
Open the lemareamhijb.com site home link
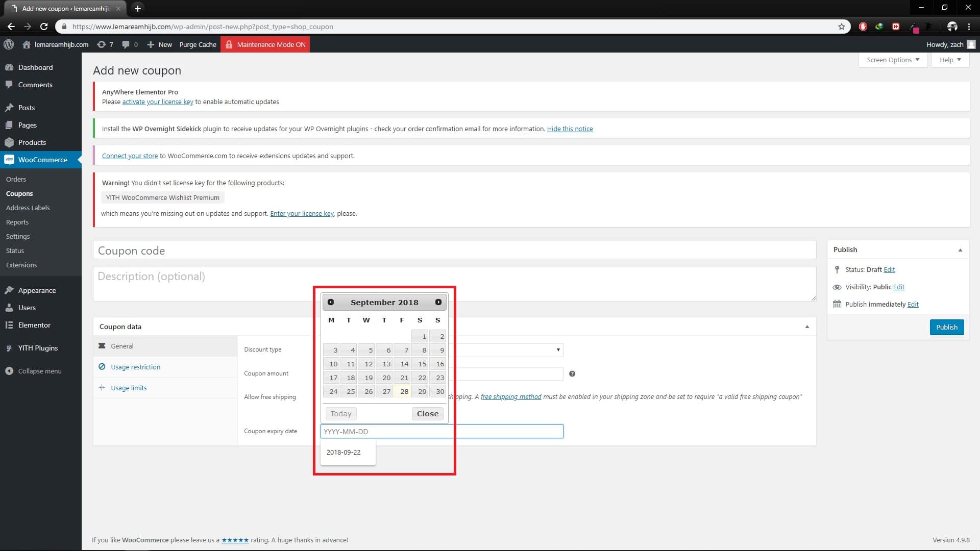pos(56,44)
